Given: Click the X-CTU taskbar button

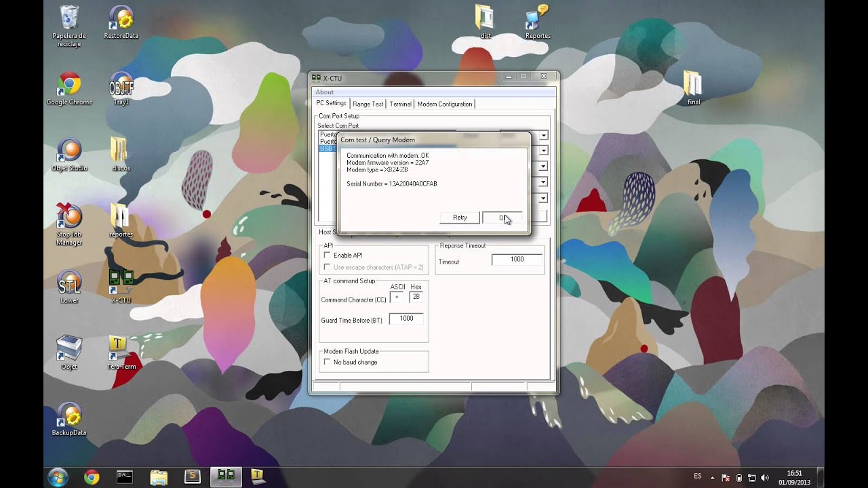Looking at the screenshot, I should [x=226, y=477].
